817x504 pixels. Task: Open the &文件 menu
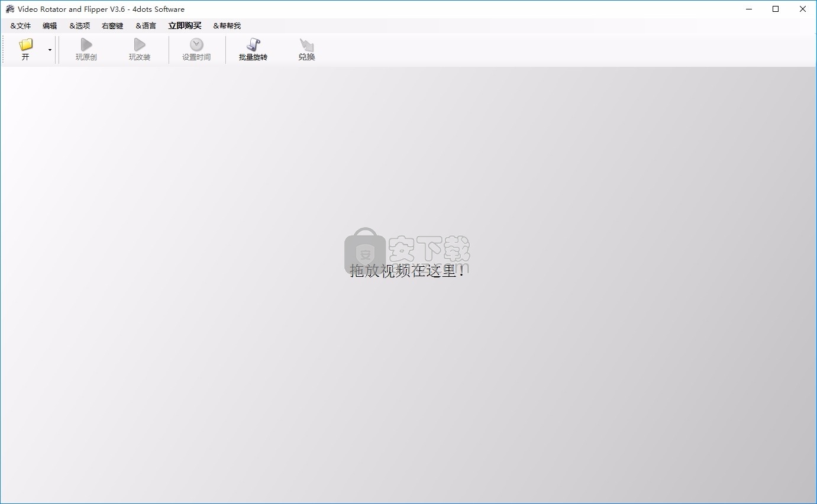pyautogui.click(x=21, y=25)
